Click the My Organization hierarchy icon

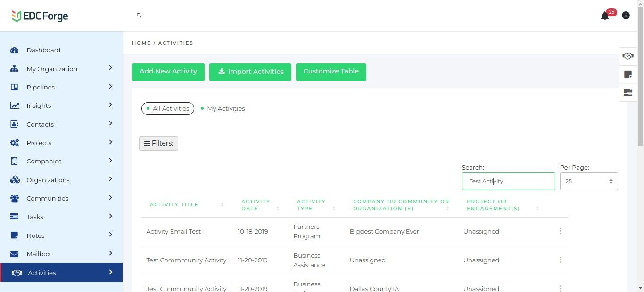coord(14,69)
